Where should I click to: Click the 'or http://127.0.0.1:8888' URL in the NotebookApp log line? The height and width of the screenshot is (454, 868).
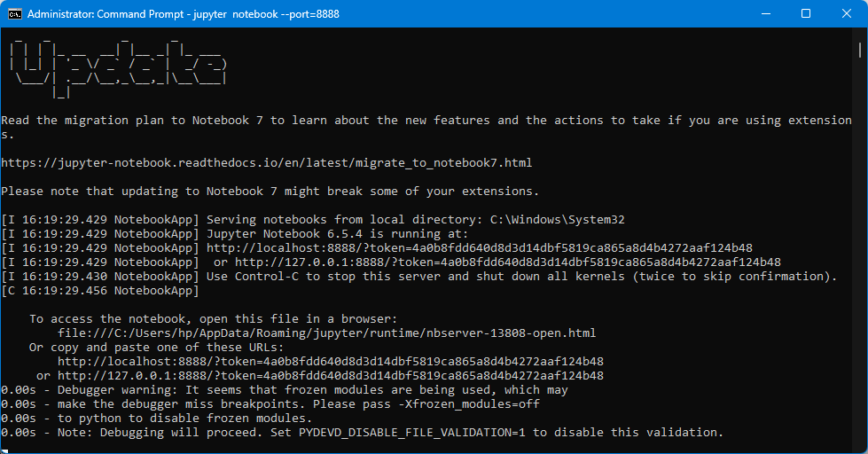tap(497, 262)
